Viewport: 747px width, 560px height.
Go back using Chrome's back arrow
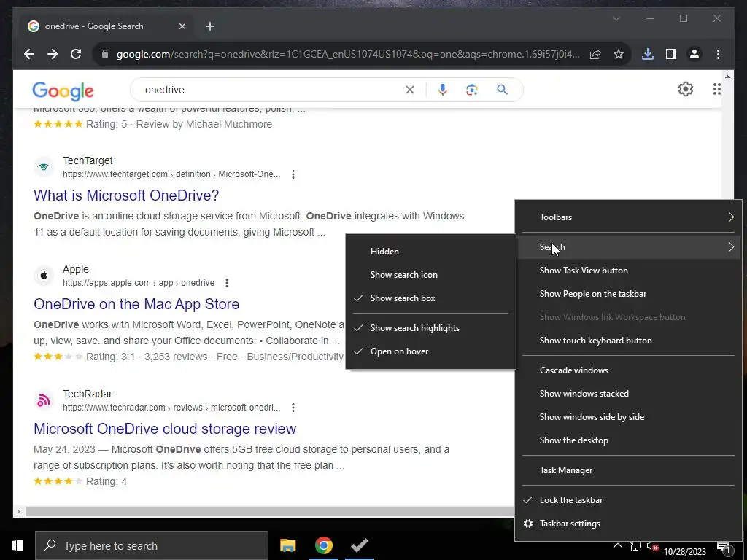29,54
